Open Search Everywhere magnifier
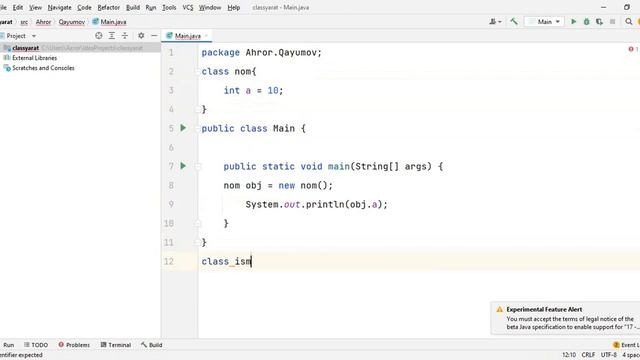This screenshot has height=360, width=640. click(x=629, y=22)
